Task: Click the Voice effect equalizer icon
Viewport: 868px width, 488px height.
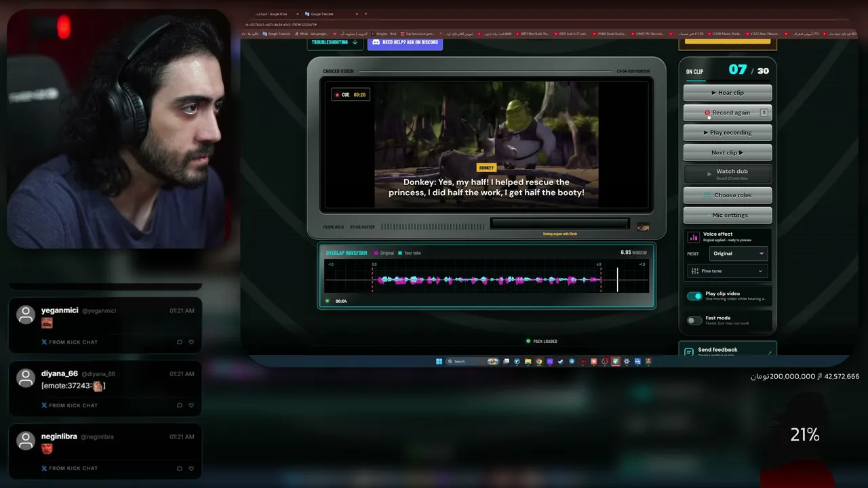Action: pyautogui.click(x=694, y=237)
